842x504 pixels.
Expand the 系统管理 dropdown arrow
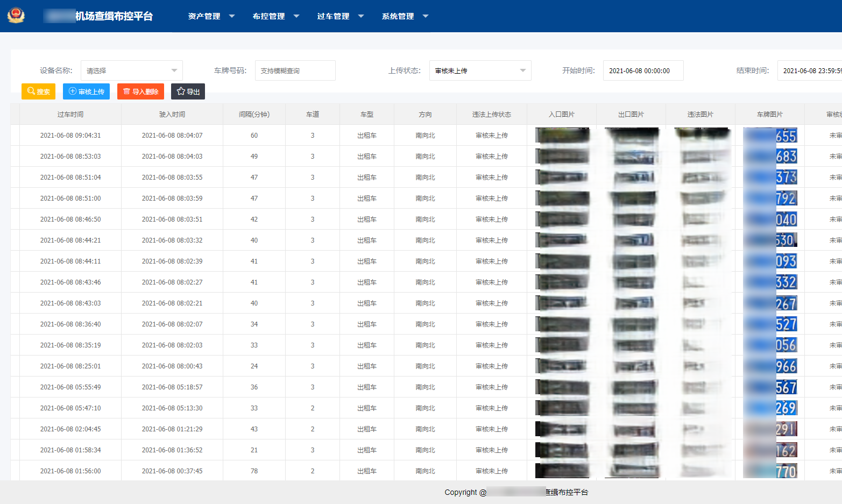(426, 16)
